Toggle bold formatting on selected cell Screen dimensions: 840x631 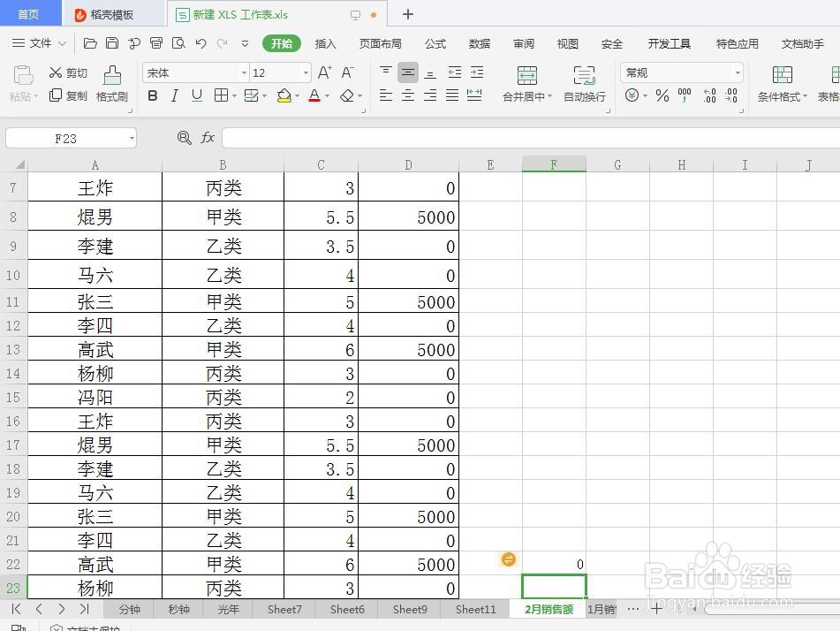tap(152, 95)
